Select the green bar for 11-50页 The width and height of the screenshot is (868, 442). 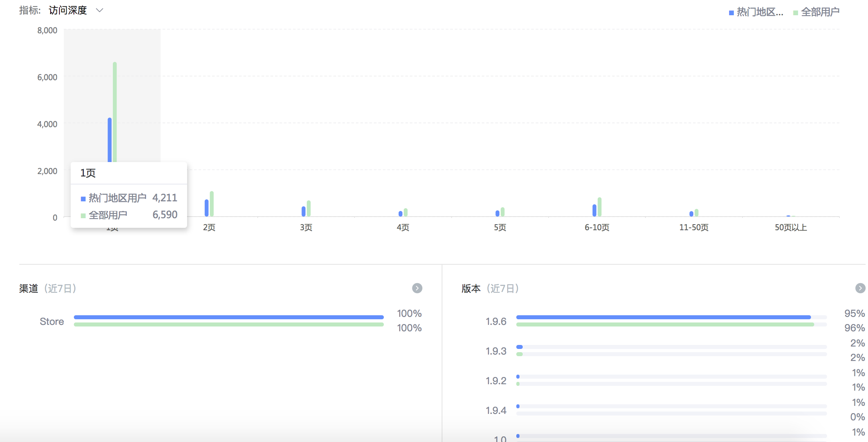(697, 213)
